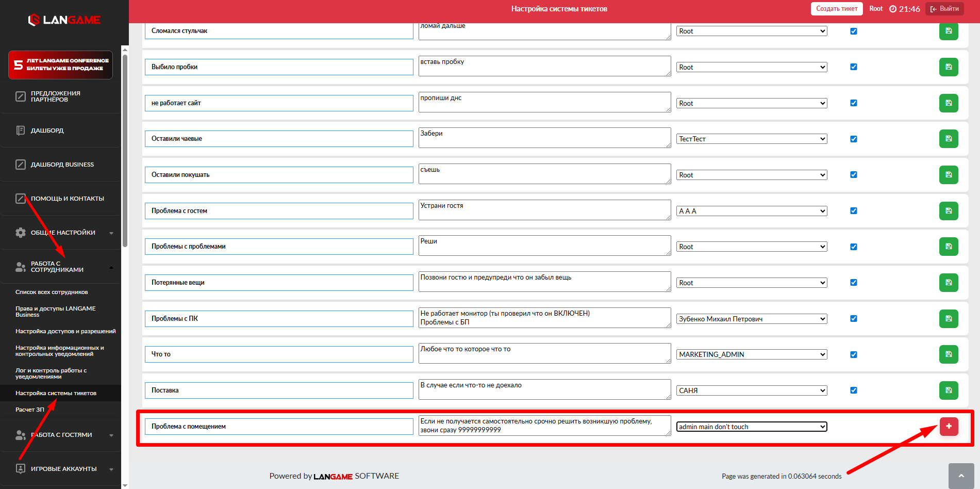The width and height of the screenshot is (980, 489).
Task: Uncheck the 'Сломался стульчак' row checkbox
Action: (x=854, y=31)
